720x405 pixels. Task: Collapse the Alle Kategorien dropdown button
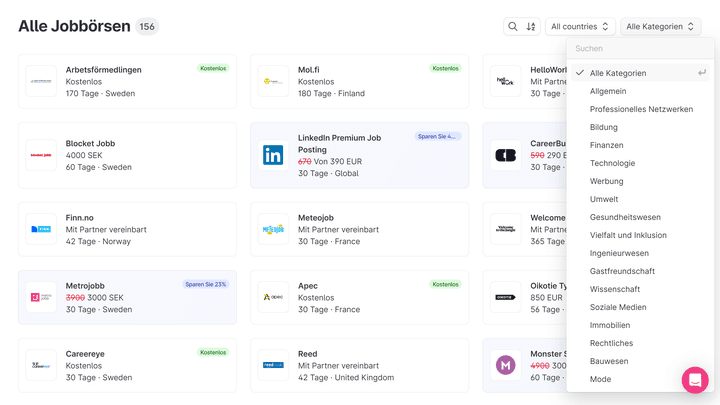[660, 27]
